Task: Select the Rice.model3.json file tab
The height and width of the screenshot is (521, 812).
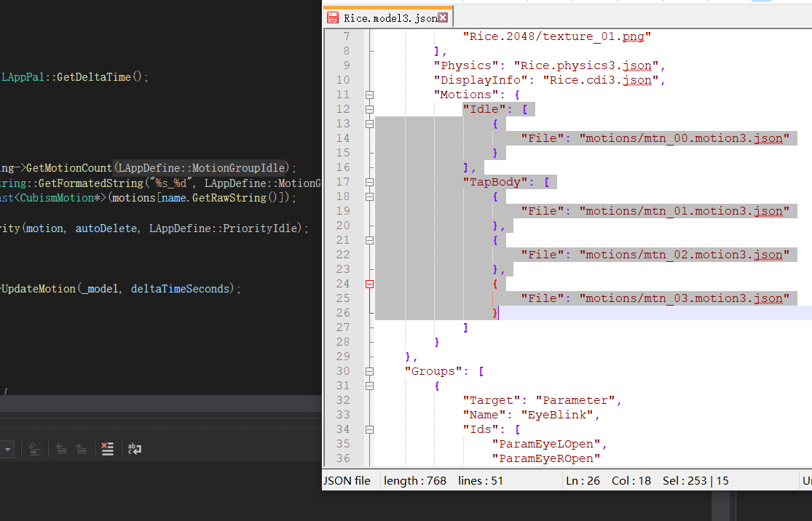Action: pyautogui.click(x=390, y=18)
